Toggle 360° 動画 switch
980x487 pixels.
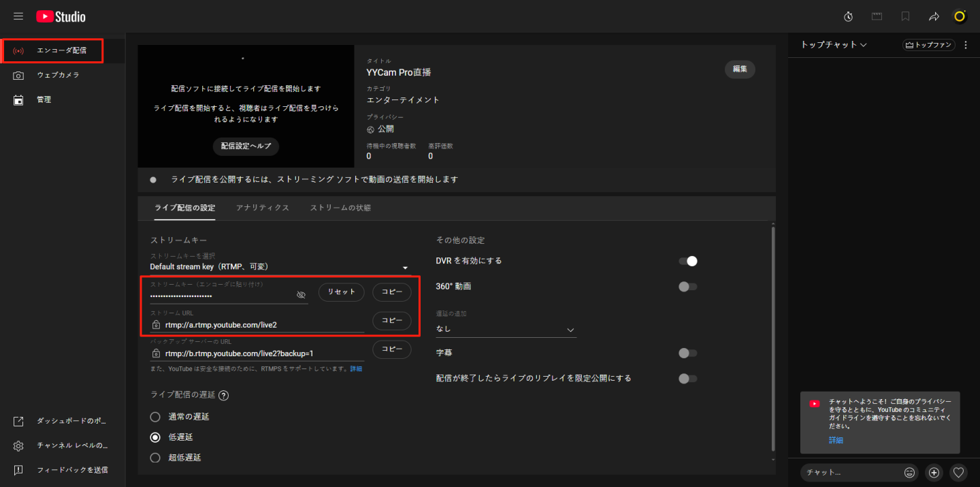pos(688,287)
